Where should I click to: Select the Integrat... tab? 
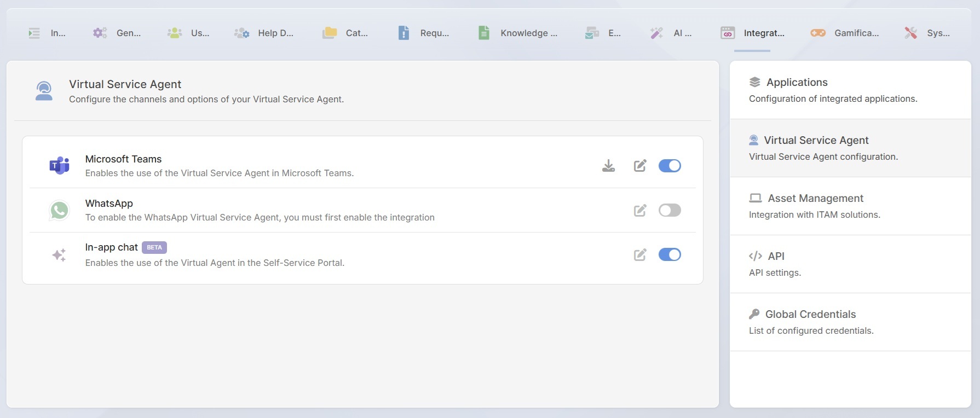coord(752,33)
